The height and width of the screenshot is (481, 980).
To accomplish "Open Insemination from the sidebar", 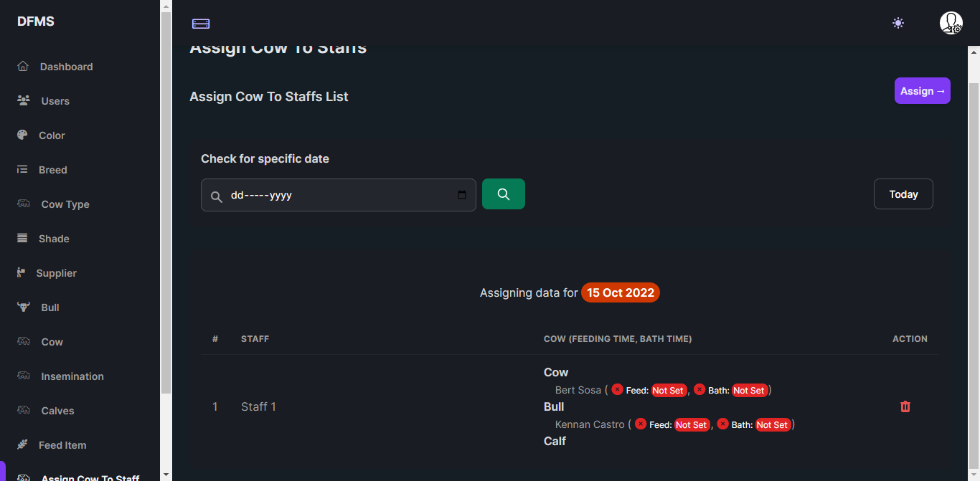I will (72, 376).
